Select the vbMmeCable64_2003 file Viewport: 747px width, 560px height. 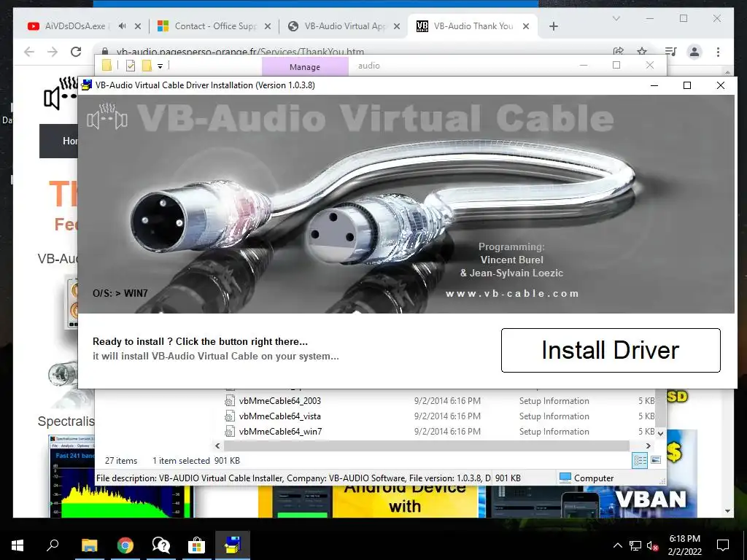(279, 401)
